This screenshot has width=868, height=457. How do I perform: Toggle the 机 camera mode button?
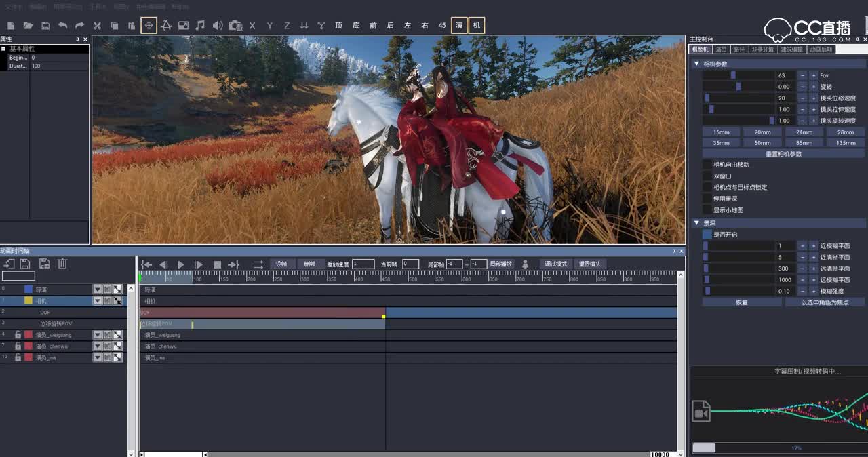[477, 26]
